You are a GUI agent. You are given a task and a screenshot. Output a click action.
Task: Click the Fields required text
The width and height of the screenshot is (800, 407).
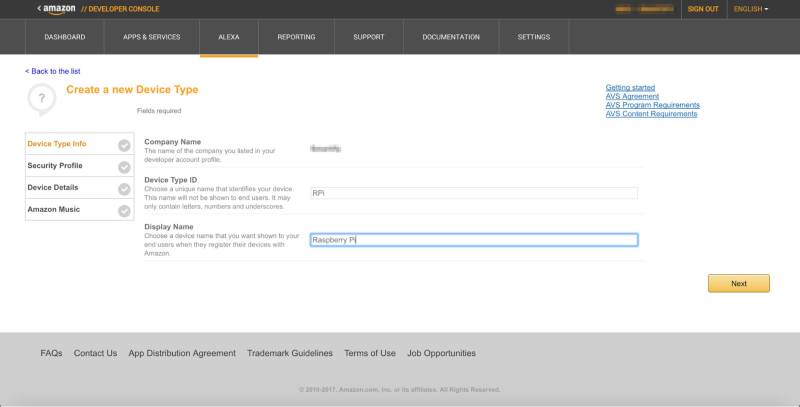[159, 111]
